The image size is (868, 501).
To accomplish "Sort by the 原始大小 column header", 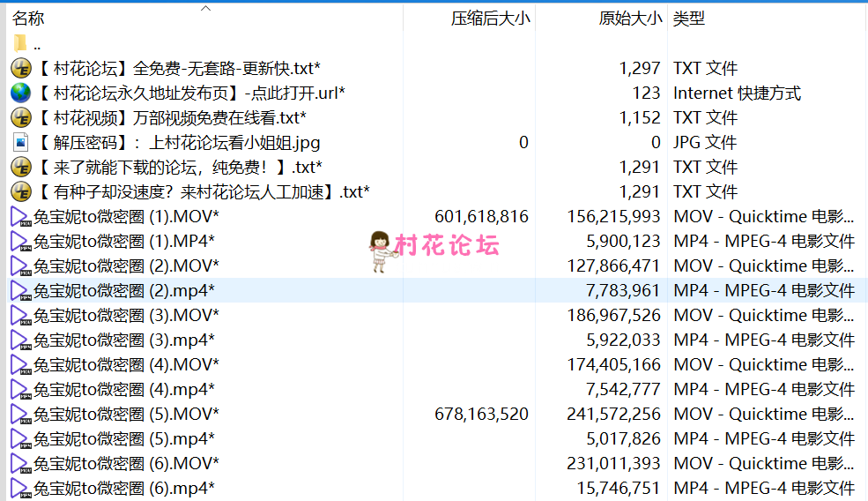I will tap(630, 19).
